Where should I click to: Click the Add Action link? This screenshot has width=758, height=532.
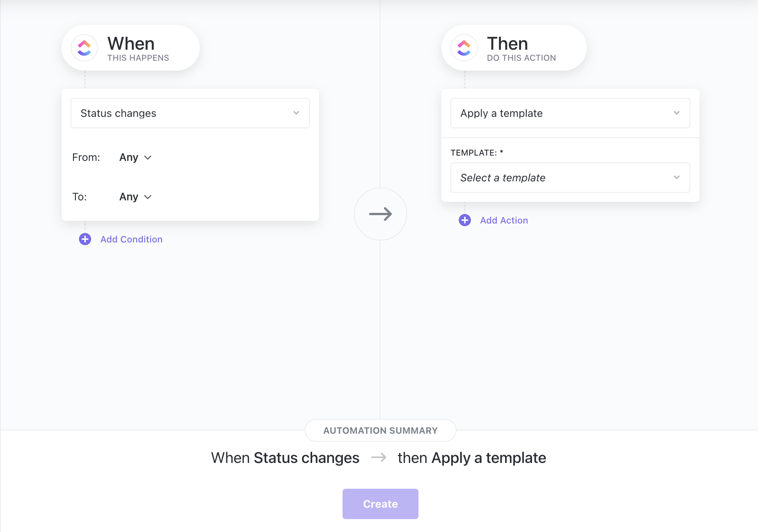504,220
